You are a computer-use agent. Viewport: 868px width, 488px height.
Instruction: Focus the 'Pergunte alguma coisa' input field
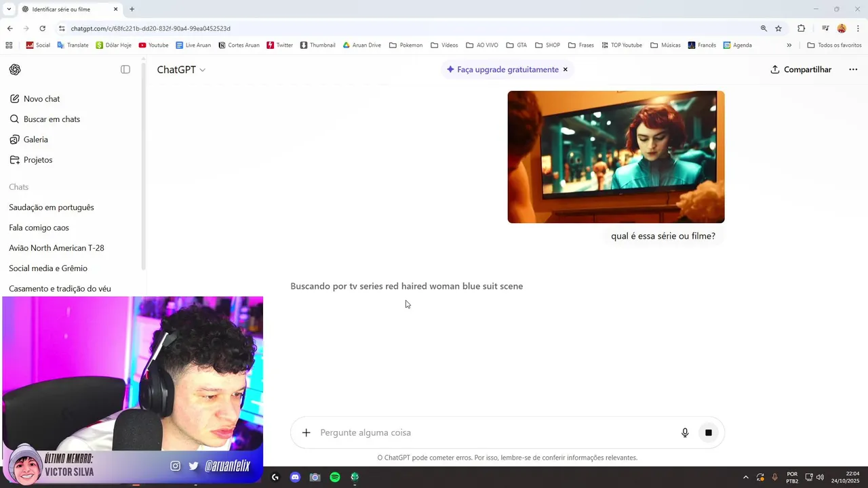[495, 432]
